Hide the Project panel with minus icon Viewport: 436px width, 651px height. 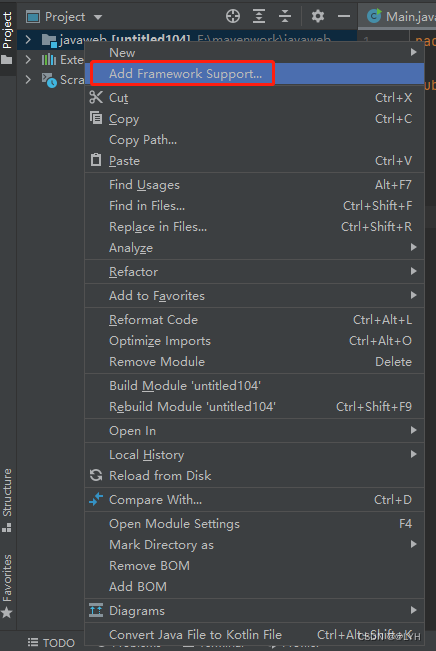click(344, 17)
